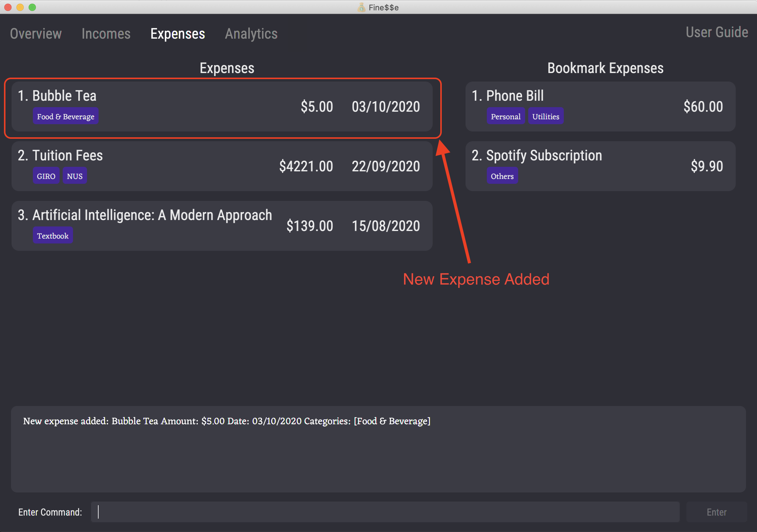
Task: Select the Artificial Intelligence textbook expense title
Action: tap(152, 215)
